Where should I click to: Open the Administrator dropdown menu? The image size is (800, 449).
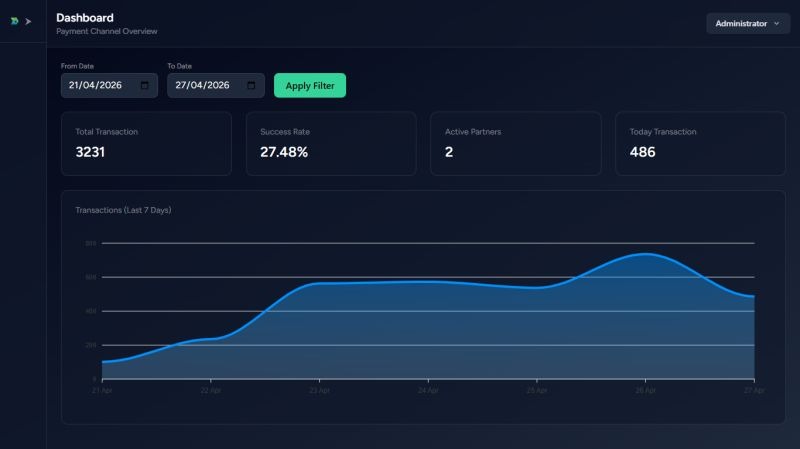tap(748, 23)
